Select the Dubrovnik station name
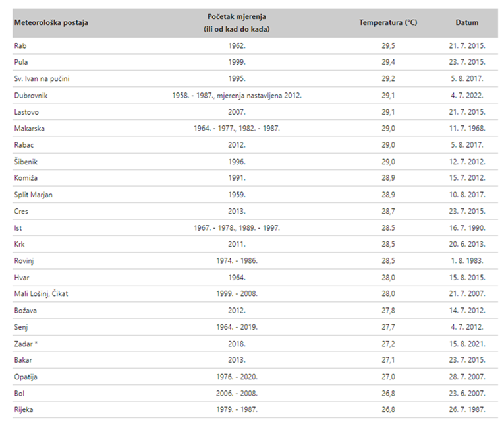504x424 pixels. [30, 96]
